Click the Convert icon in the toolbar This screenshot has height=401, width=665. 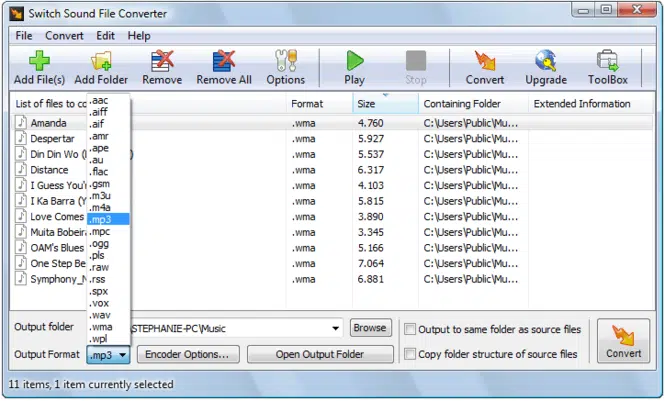point(485,68)
